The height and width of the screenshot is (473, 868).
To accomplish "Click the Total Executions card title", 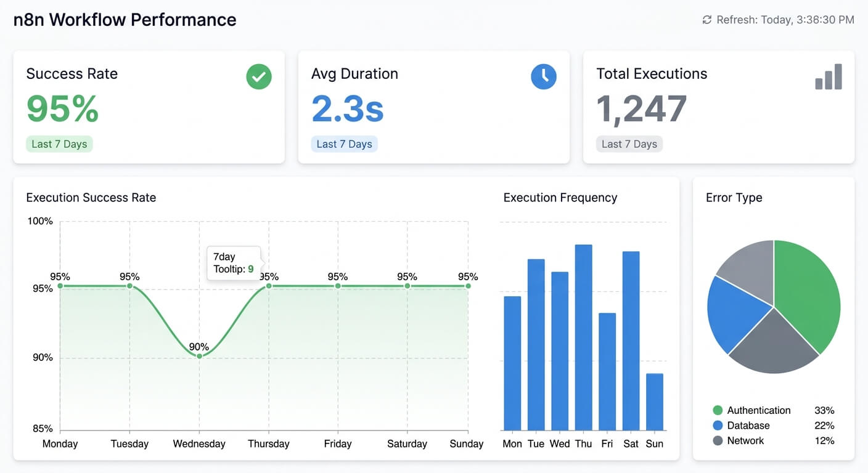I will [x=652, y=74].
